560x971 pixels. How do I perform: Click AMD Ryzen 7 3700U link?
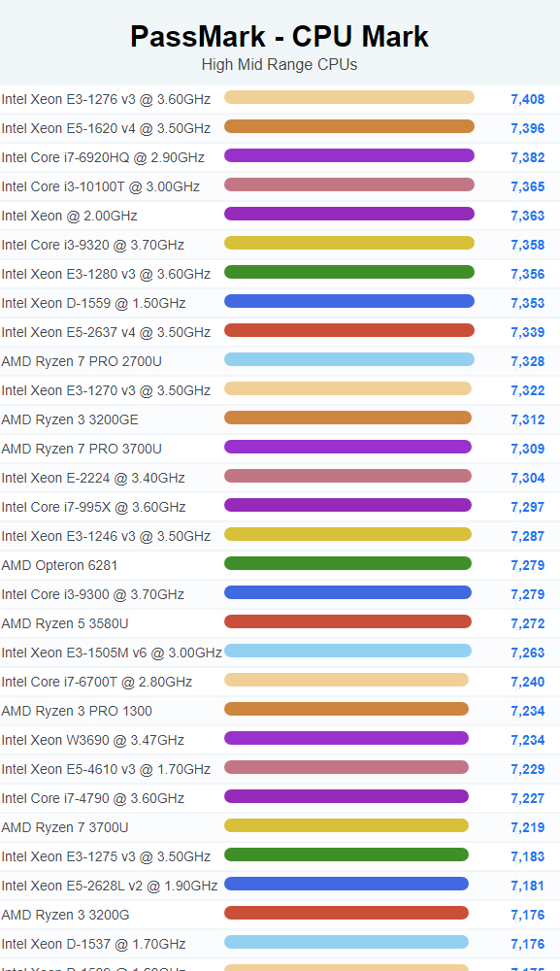(65, 826)
